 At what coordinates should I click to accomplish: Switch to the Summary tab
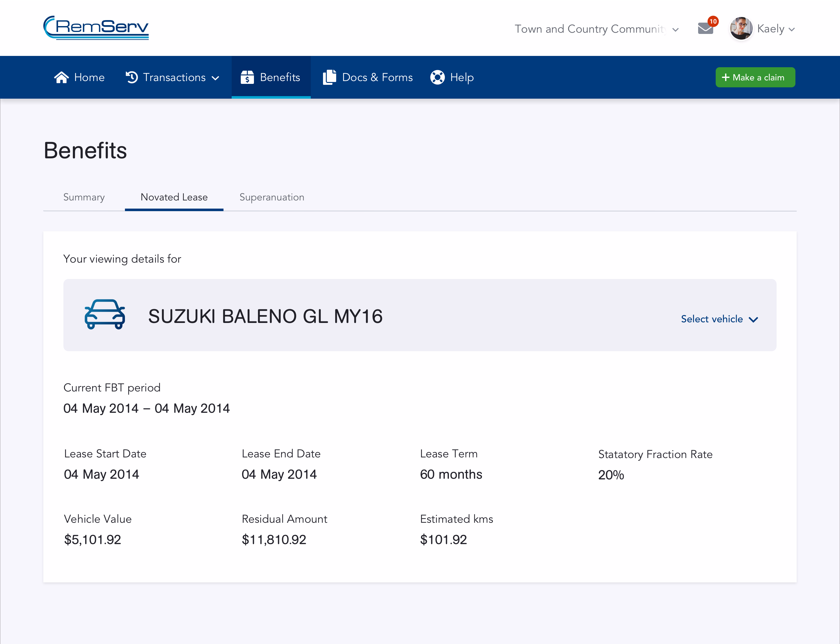(x=84, y=197)
